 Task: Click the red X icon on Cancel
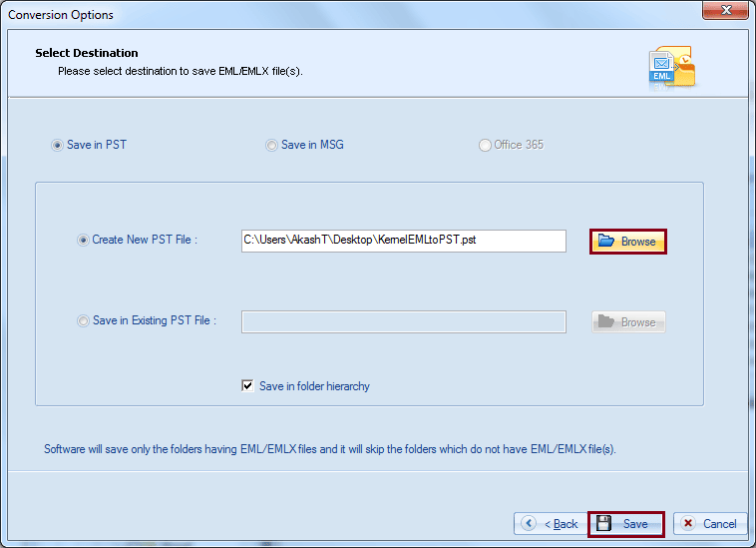pos(688,523)
